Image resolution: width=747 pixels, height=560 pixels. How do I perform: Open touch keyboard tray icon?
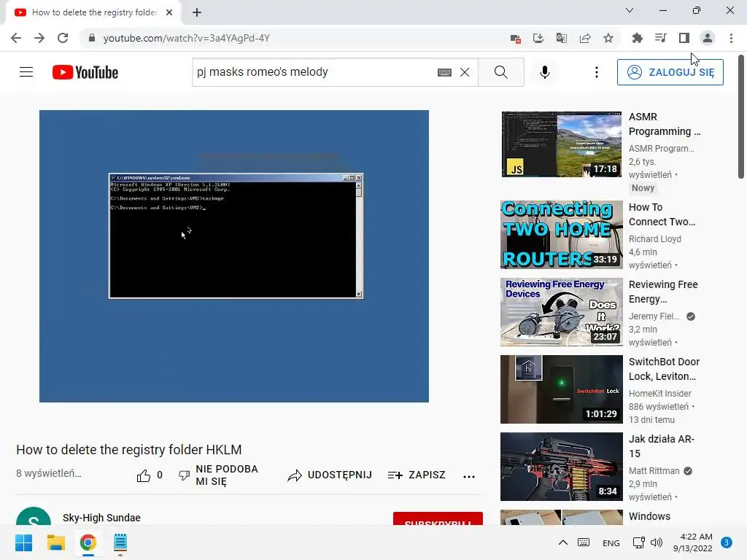pos(584,542)
